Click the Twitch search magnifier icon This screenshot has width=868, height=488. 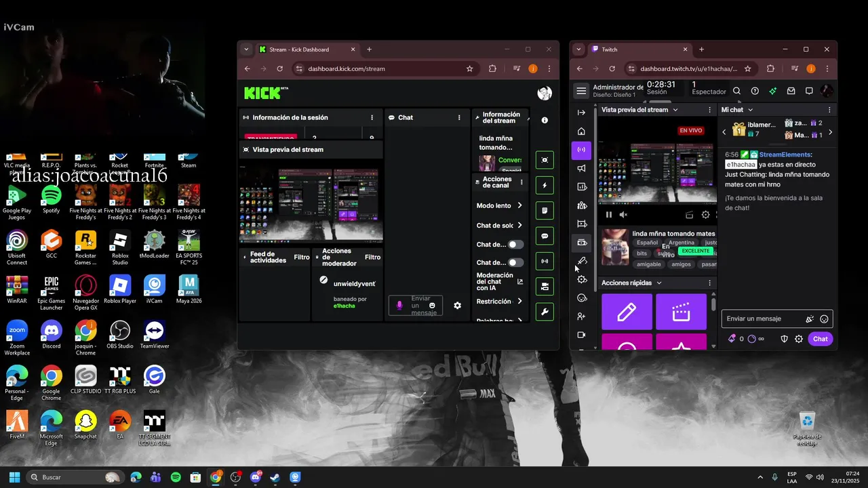pyautogui.click(x=736, y=91)
